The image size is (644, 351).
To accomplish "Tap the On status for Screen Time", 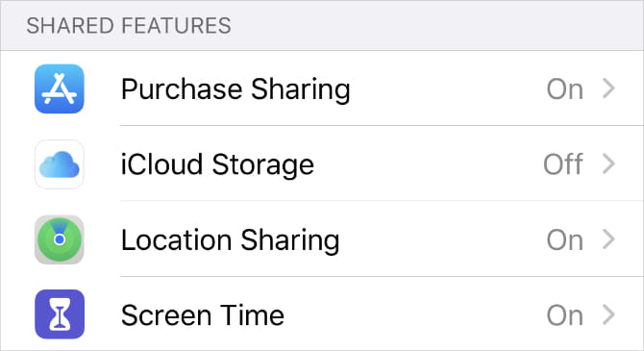I will coord(565,315).
